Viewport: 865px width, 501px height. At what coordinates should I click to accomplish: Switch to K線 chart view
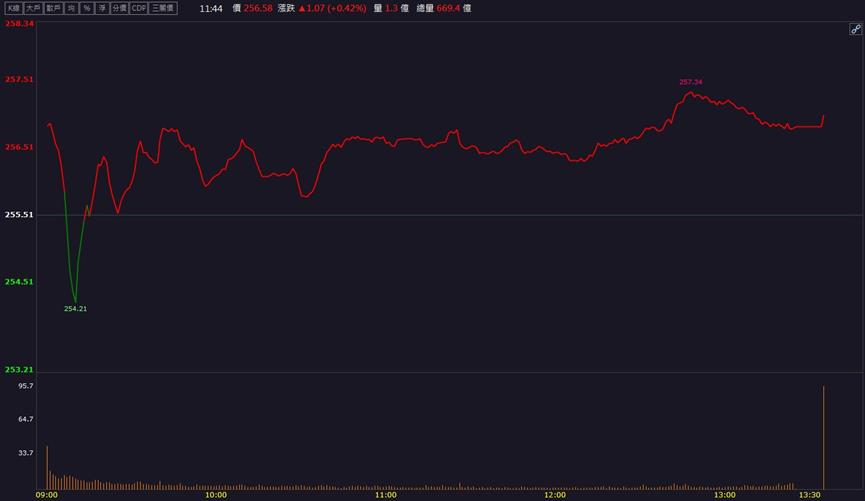(x=13, y=8)
